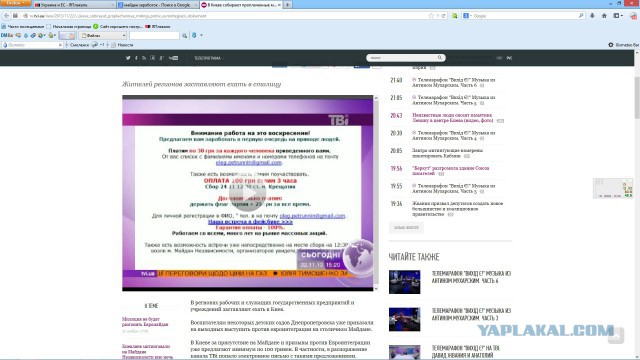Switch site language to РУС

click(x=509, y=58)
